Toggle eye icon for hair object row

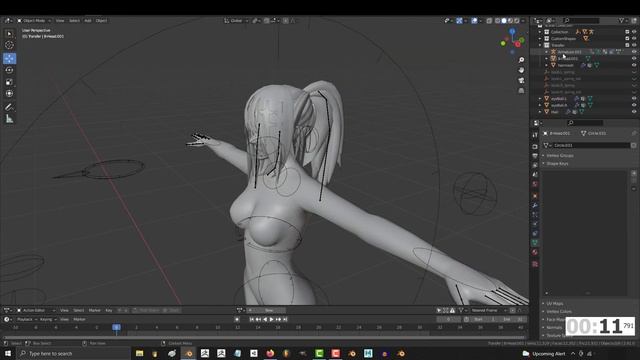(x=634, y=111)
